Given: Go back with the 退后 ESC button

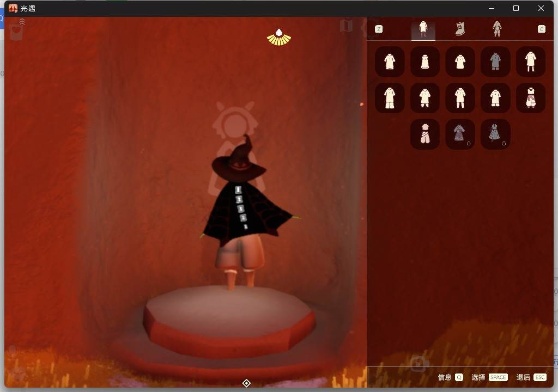Looking at the screenshot, I should 531,377.
